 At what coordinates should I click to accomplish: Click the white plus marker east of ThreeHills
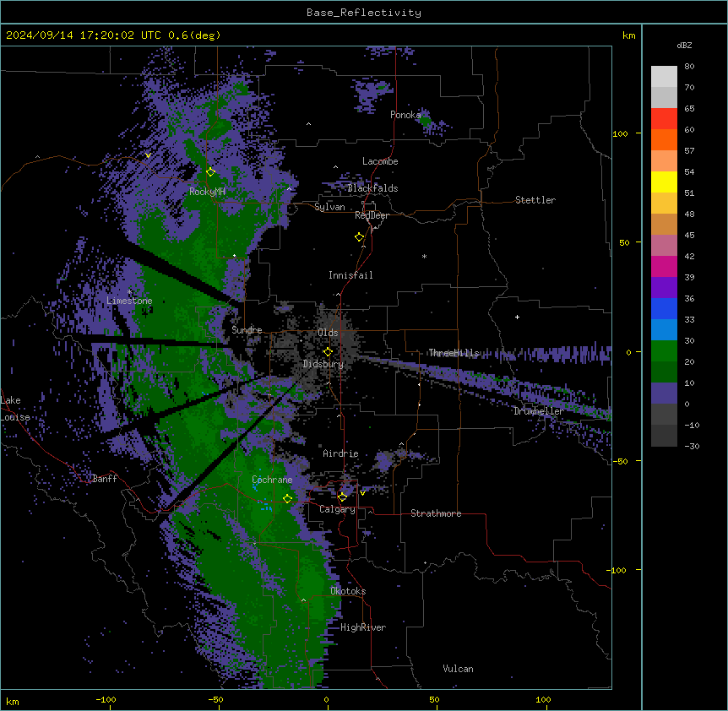click(517, 317)
